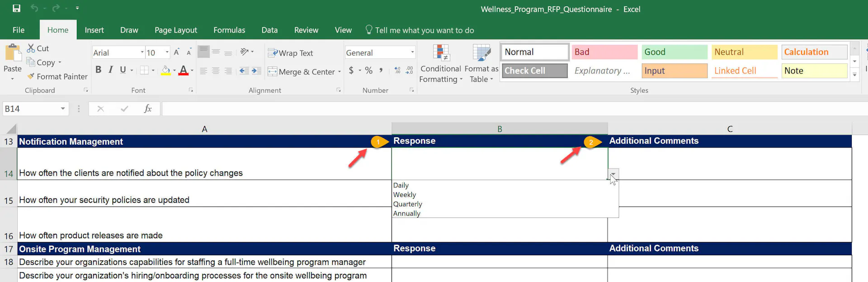Open the font size 10 dropdown

pos(167,53)
